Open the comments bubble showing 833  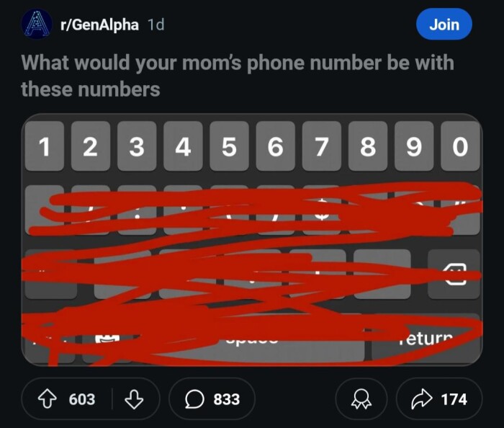click(x=212, y=398)
